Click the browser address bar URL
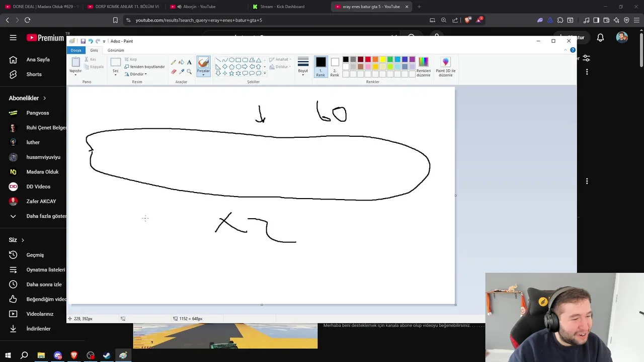This screenshot has width=644, height=362. [x=199, y=20]
